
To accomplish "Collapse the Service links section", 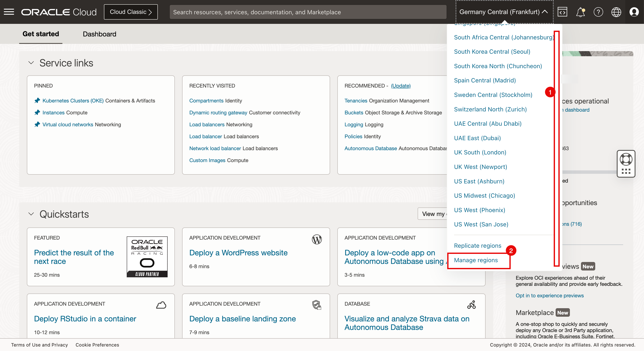I will click(31, 63).
